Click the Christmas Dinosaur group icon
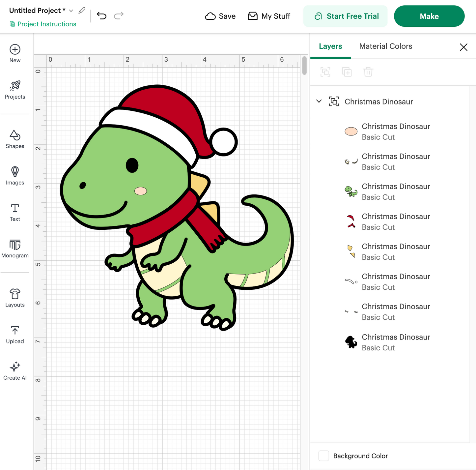Screen dimensions: 476x470 pyautogui.click(x=334, y=102)
